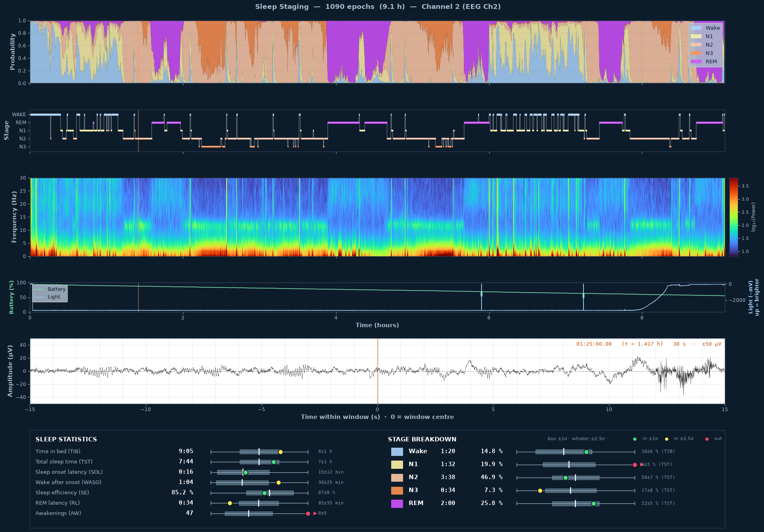Click the green marker in the REM breakdown row
This screenshot has height=532, width=764.
coord(594,503)
